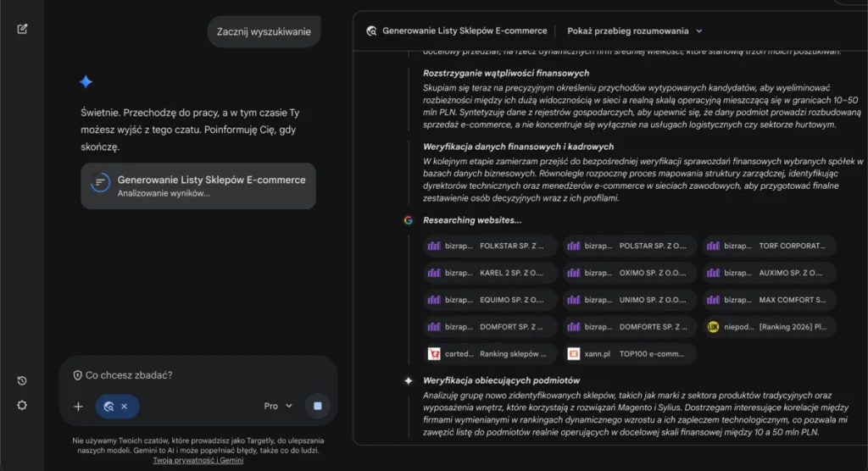Click the Google G icon by Researching websites
The width and height of the screenshot is (868, 471).
pos(408,220)
